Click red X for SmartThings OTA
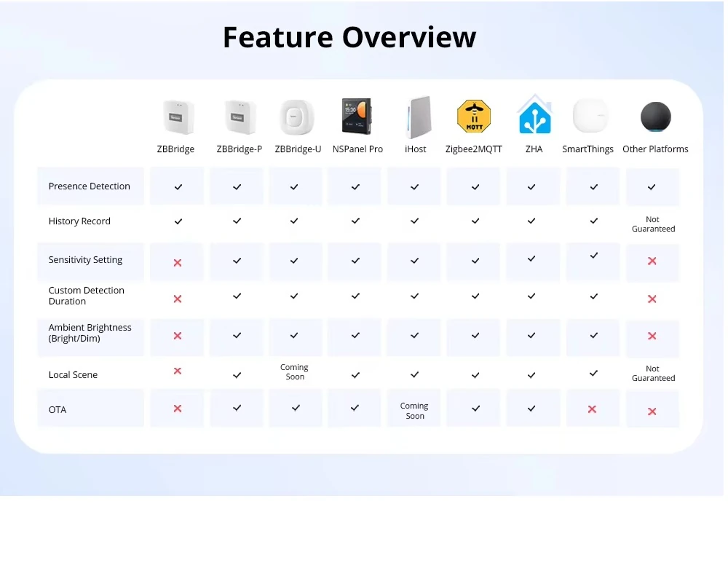Screen dimensions: 728x587 [x=592, y=409]
